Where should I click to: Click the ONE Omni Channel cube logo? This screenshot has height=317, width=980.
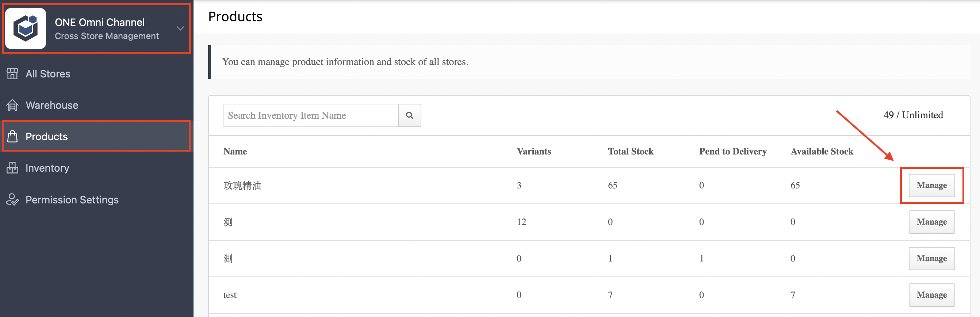tap(26, 28)
